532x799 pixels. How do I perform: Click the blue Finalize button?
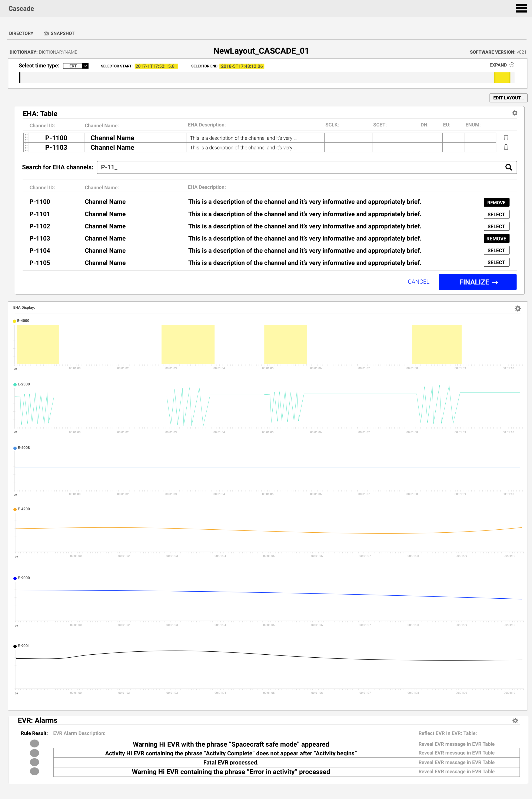[x=477, y=282]
